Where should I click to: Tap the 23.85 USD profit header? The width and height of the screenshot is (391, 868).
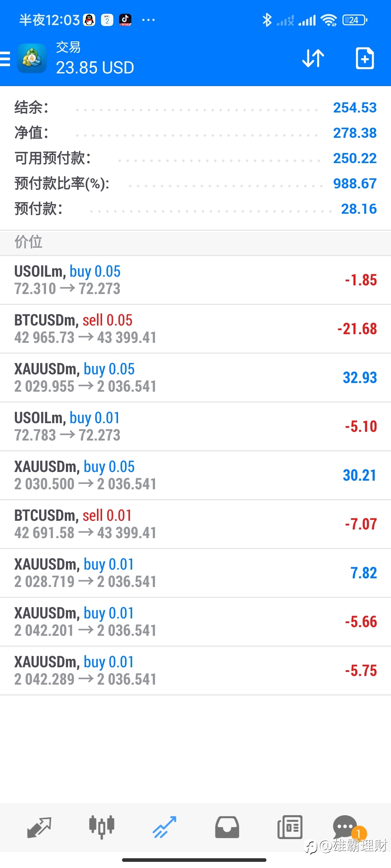click(95, 68)
